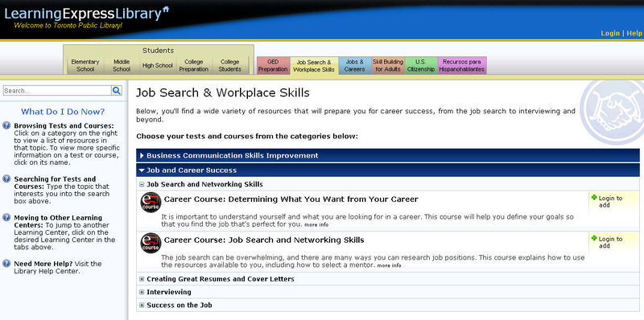Open the GED Preparation tab
Viewport: 644px width, 320px height.
[x=273, y=65]
